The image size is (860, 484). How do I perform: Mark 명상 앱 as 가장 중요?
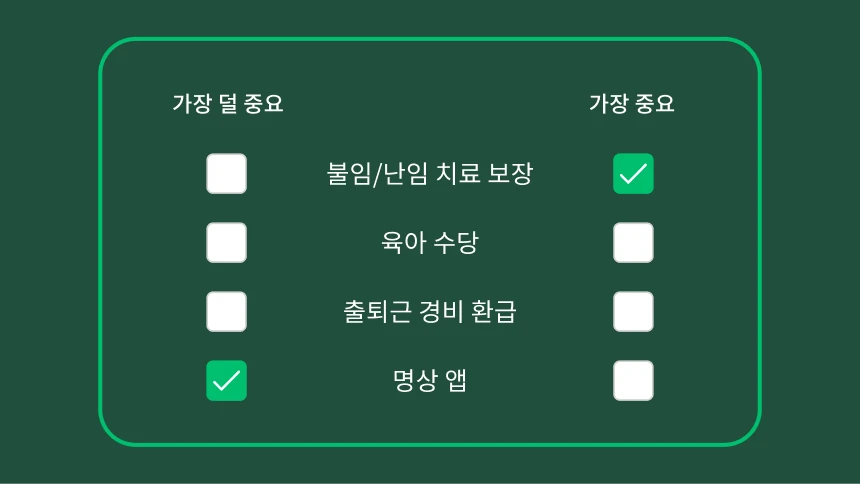point(633,381)
